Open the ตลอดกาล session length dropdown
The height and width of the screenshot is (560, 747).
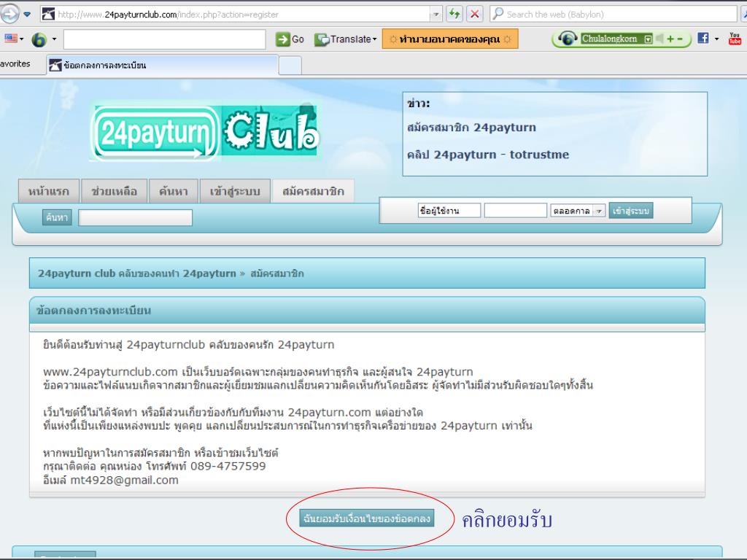pos(578,211)
